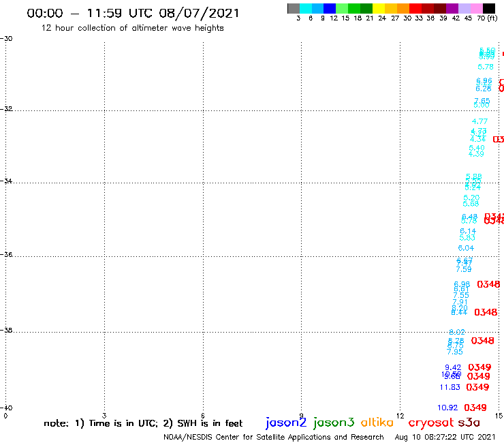Click wave height value 6.04
This screenshot has width=504, height=443.
pyautogui.click(x=466, y=248)
